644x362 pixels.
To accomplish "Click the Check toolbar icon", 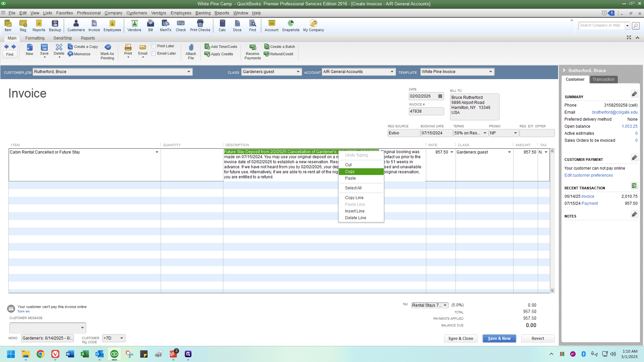I will point(181,25).
